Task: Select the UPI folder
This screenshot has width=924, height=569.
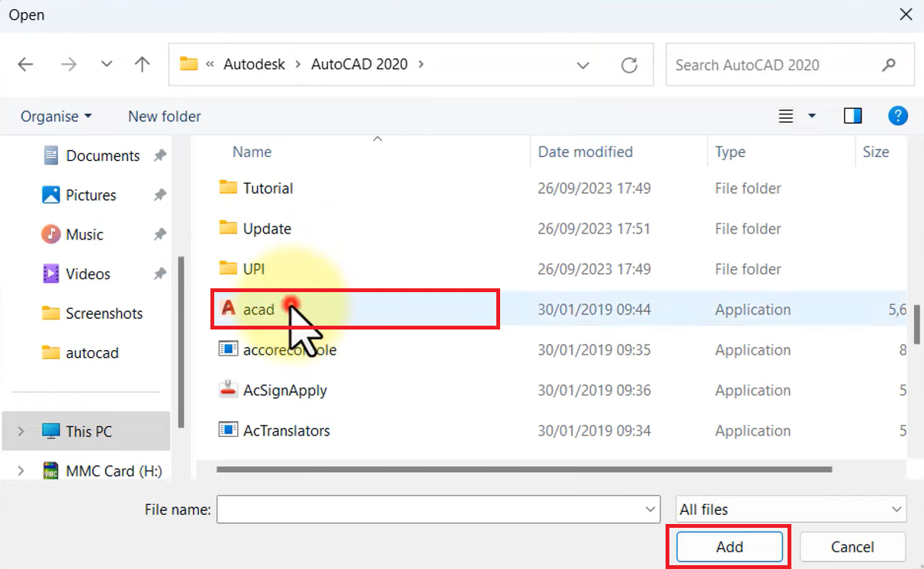Action: 254,269
